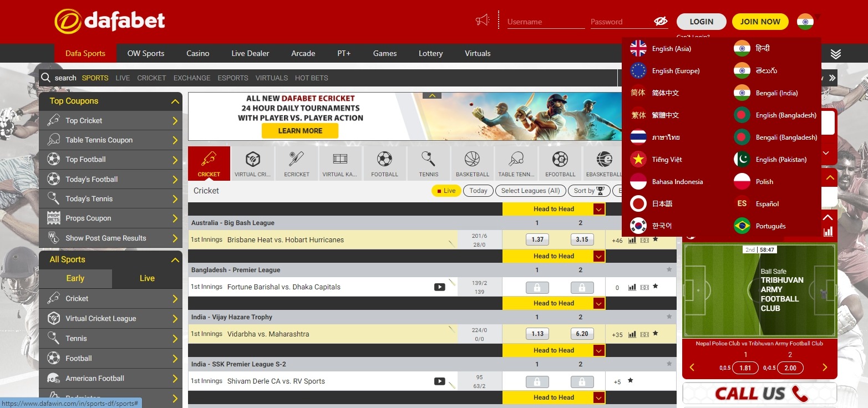The height and width of the screenshot is (408, 868).
Task: Open the Sort by dropdown
Action: click(588, 191)
